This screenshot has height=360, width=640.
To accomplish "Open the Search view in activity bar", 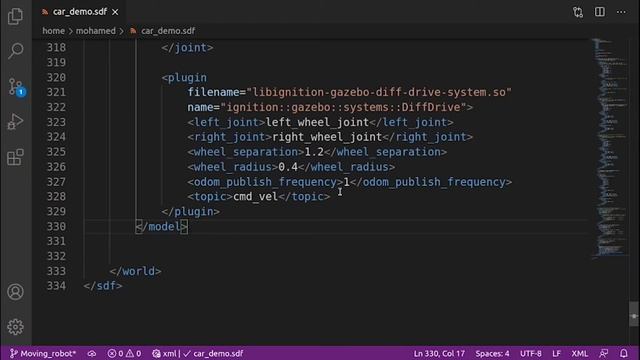I will click(x=16, y=51).
